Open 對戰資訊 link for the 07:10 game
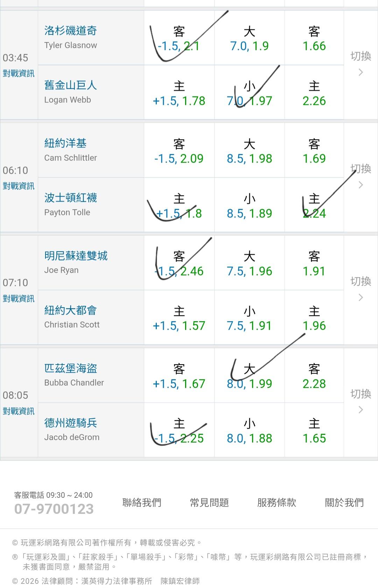Screen dimensions: 378x588 point(19,299)
